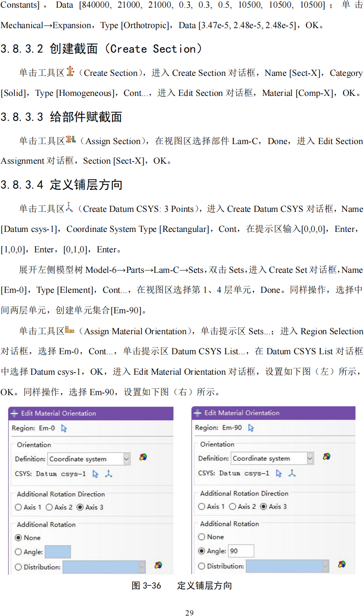The height and width of the screenshot is (616, 364).
Task: Click 'CSYS: Datum csys-1' text in Em-90 dialog
Action: click(x=234, y=473)
